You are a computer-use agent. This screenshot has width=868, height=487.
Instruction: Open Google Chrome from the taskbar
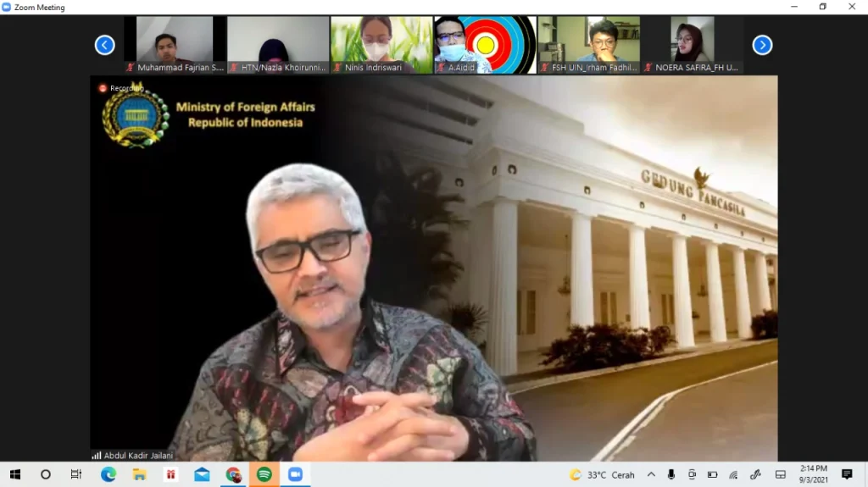point(233,474)
